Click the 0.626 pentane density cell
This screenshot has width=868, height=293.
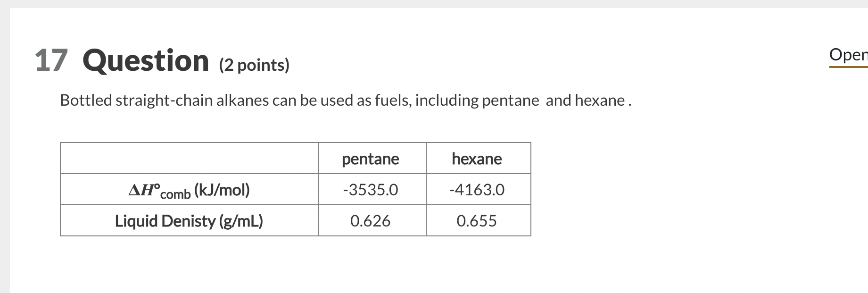coord(371,221)
